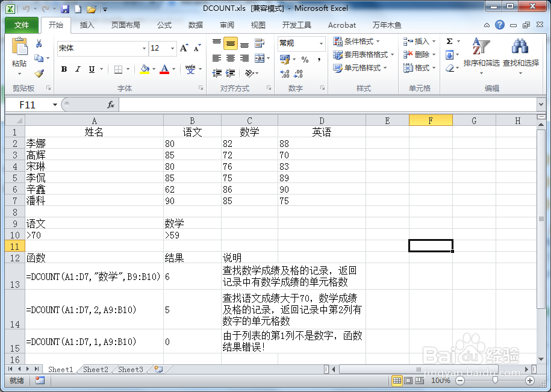Open the 文件 menu

click(x=22, y=25)
